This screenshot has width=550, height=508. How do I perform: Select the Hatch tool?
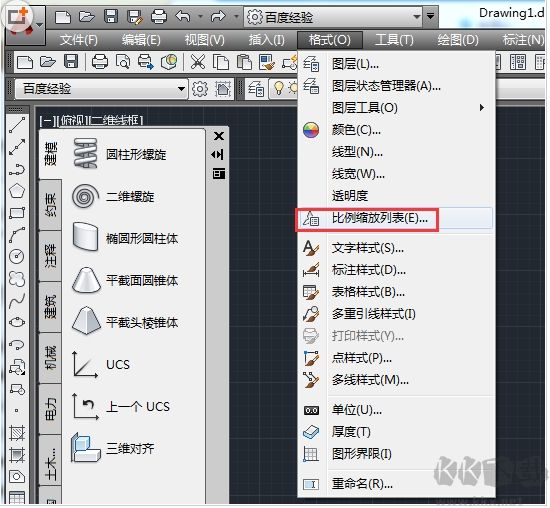tap(17, 433)
